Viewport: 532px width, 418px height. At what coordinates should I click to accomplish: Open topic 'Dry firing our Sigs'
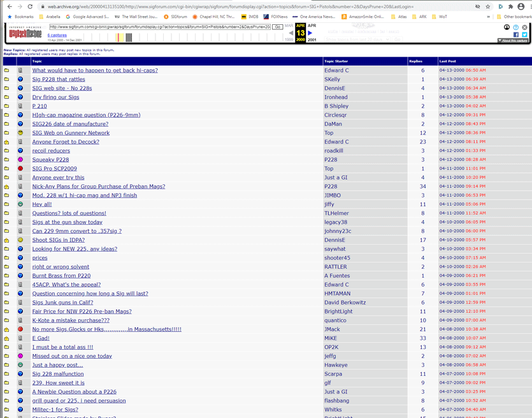pos(55,97)
